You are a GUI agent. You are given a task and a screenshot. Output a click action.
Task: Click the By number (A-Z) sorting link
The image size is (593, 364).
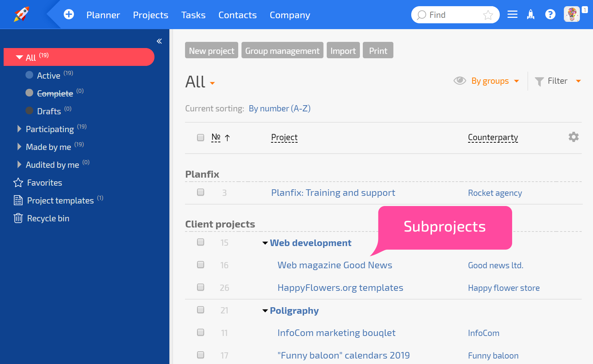pyautogui.click(x=279, y=108)
